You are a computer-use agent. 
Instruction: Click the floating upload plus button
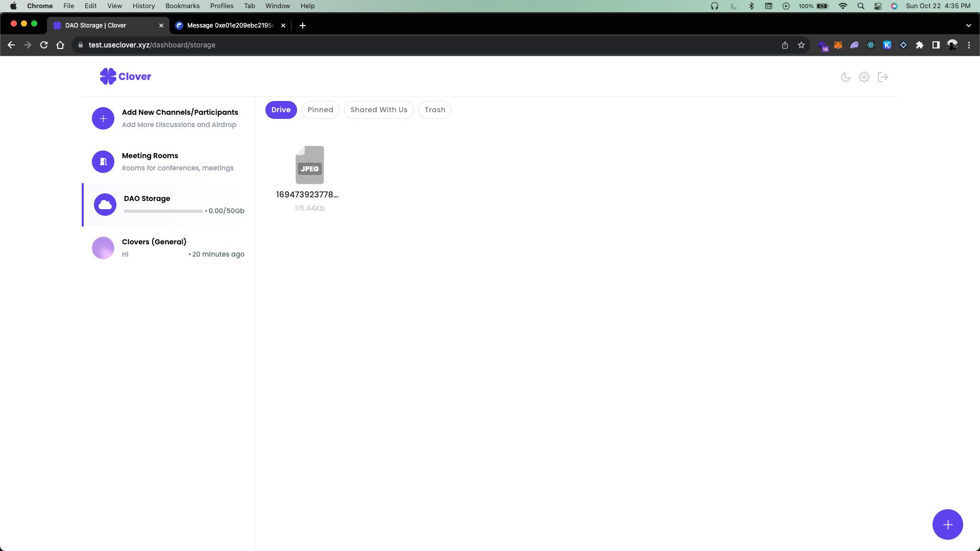(948, 524)
